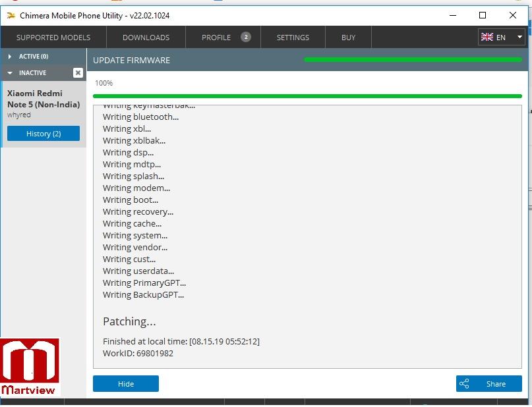The height and width of the screenshot is (407, 532).
Task: Open the EN language dropdown
Action: pos(502,38)
